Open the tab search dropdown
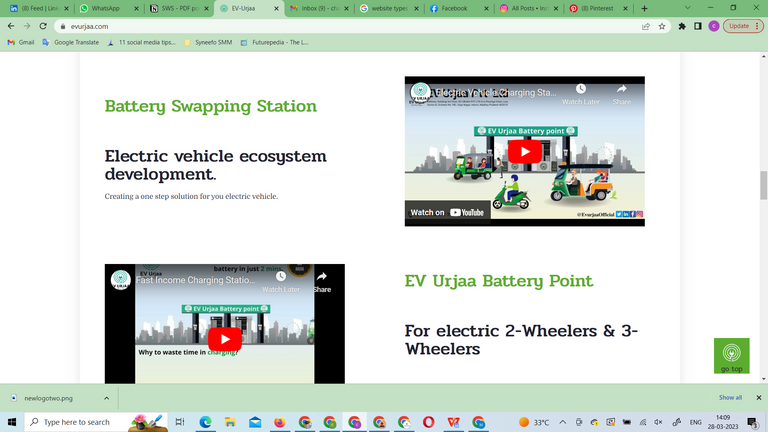 coord(687,8)
